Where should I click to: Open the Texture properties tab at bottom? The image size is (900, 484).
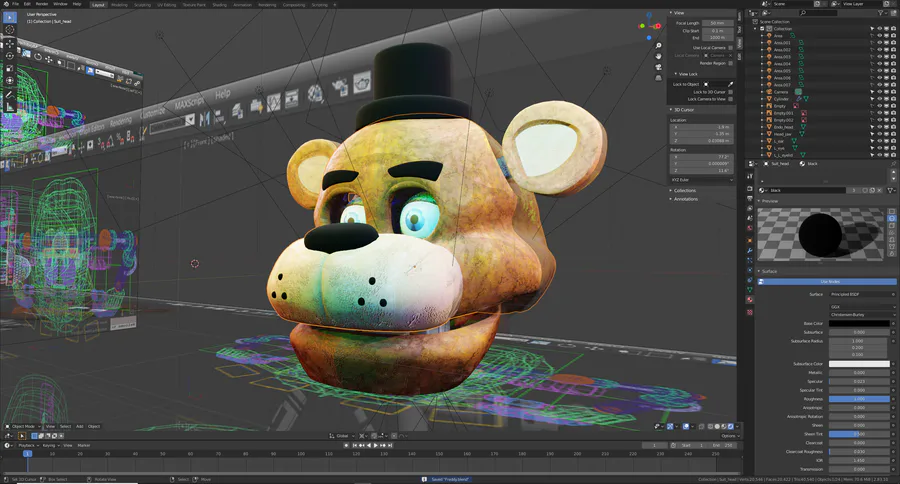point(750,312)
